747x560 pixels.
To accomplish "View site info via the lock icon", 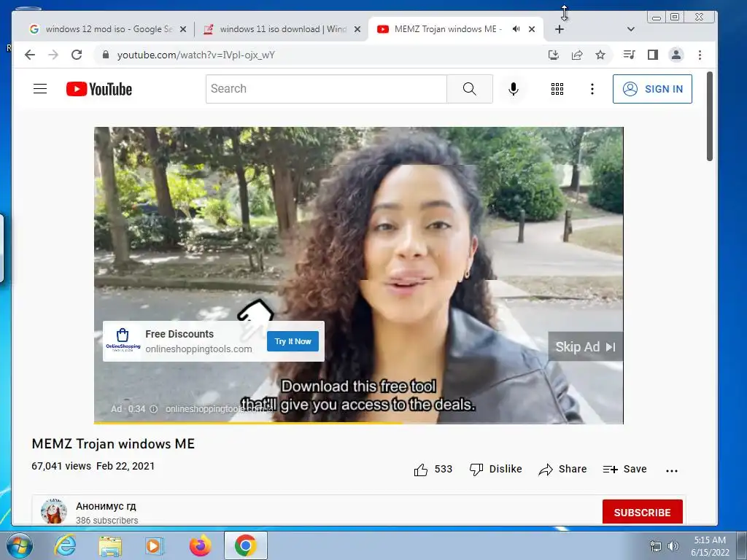I will coord(106,55).
